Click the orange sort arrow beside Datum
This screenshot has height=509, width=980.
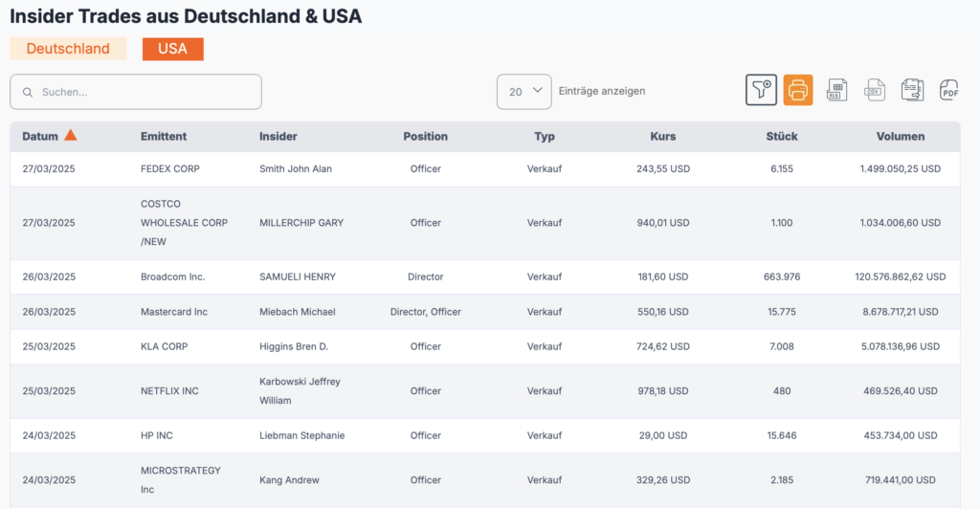70,136
